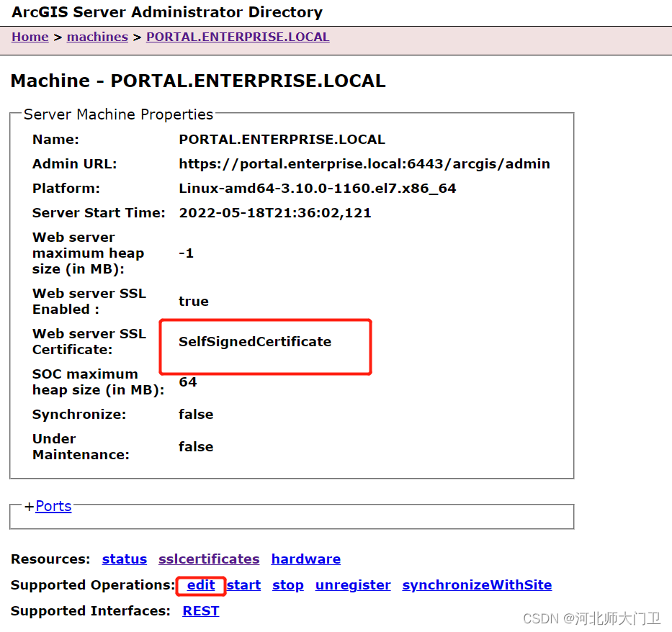This screenshot has width=672, height=632.
Task: Open the Home breadcrumb link
Action: coord(30,37)
